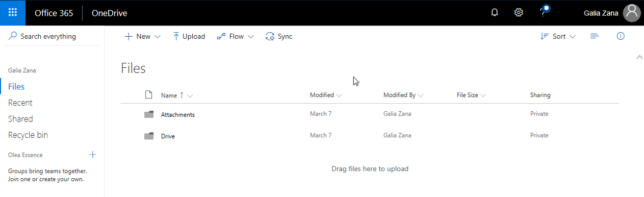Click the scroll up arrow at right edge

click(639, 58)
